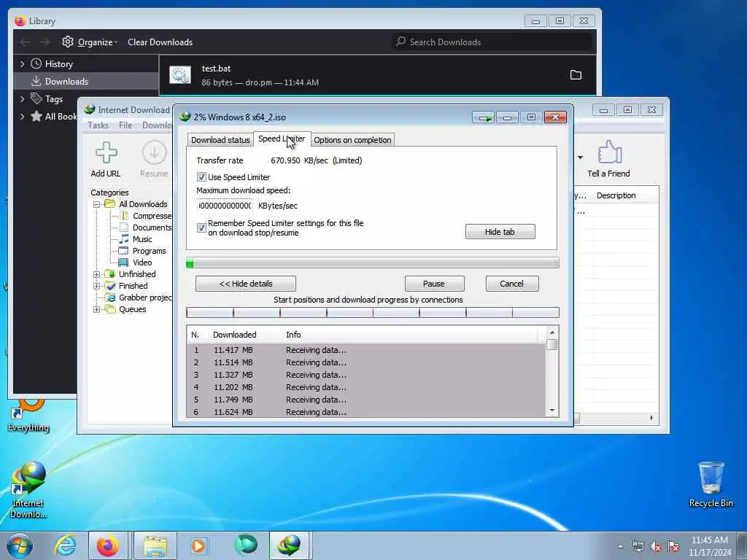Click the muted volume tray icon
747x560 pixels.
click(656, 547)
